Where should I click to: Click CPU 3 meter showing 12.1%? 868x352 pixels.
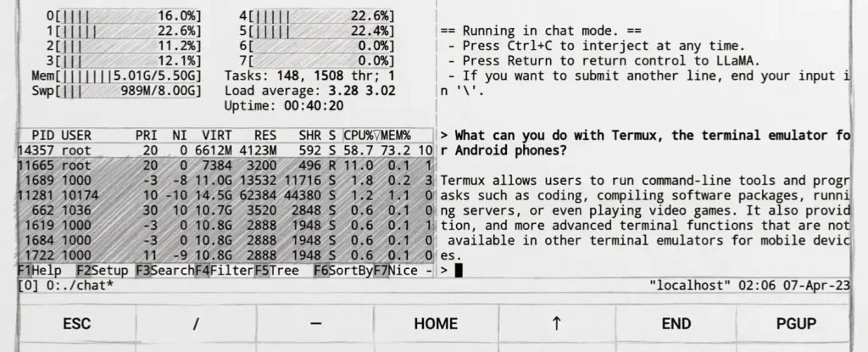(x=124, y=61)
